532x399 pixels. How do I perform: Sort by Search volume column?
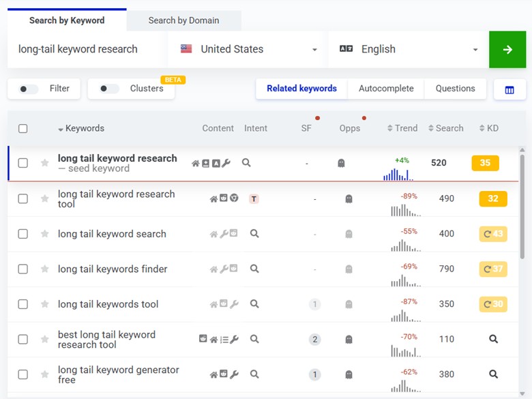(446, 128)
